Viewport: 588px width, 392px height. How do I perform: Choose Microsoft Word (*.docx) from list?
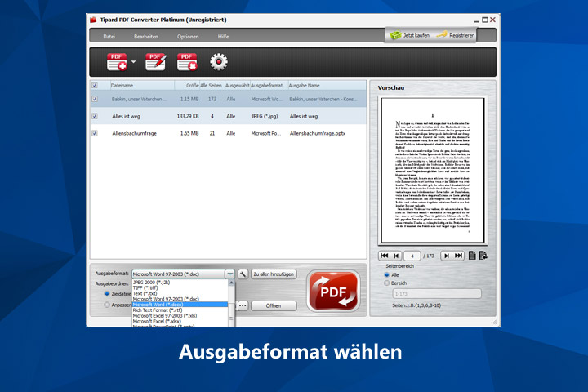[x=180, y=305]
